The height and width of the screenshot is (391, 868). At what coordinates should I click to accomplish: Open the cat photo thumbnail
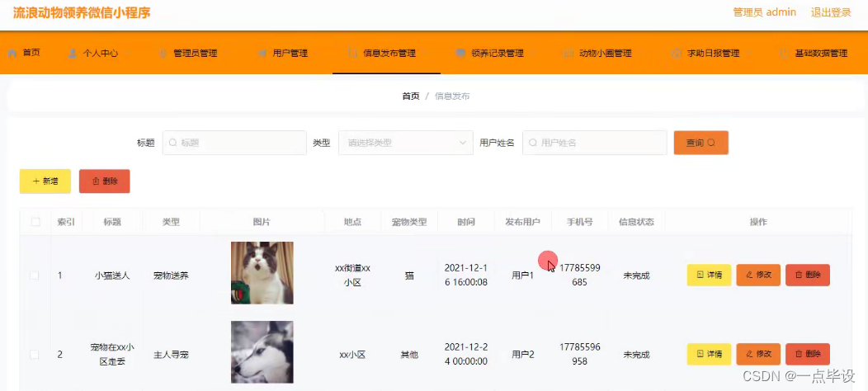tap(262, 273)
